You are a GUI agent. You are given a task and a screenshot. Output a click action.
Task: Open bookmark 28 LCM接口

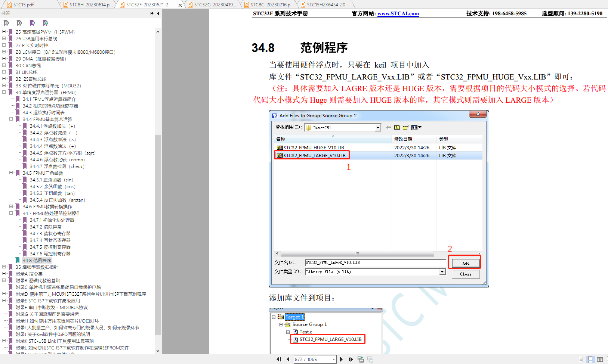click(66, 52)
